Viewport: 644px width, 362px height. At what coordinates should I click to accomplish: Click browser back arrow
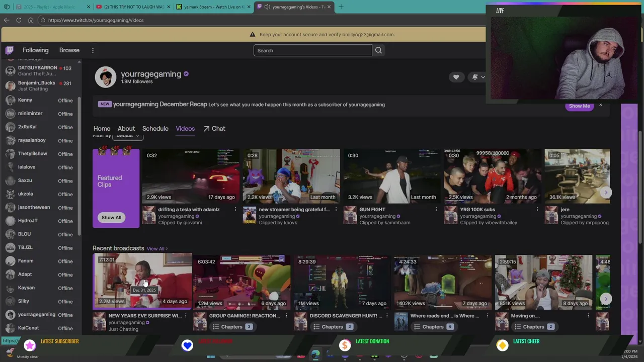(x=7, y=20)
